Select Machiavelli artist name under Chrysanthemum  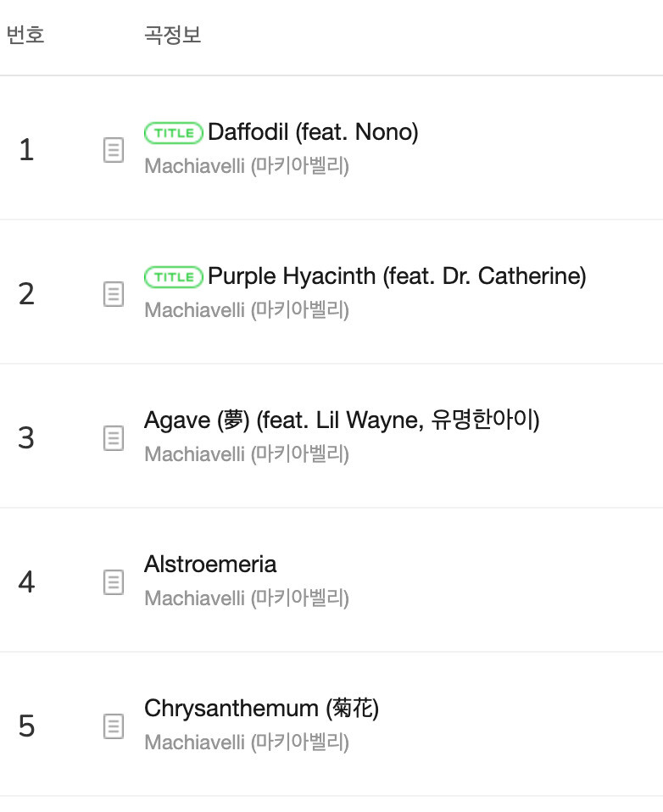click(246, 742)
